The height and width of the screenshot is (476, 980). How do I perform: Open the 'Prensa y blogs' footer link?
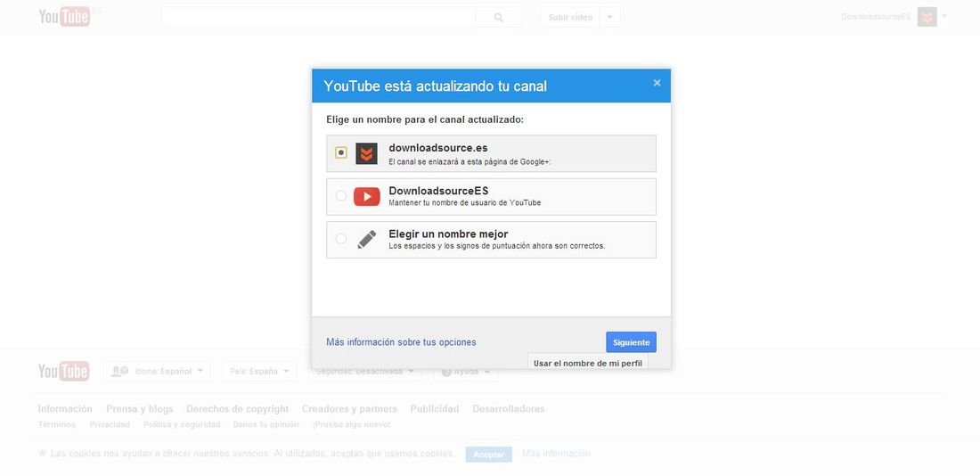coord(139,408)
